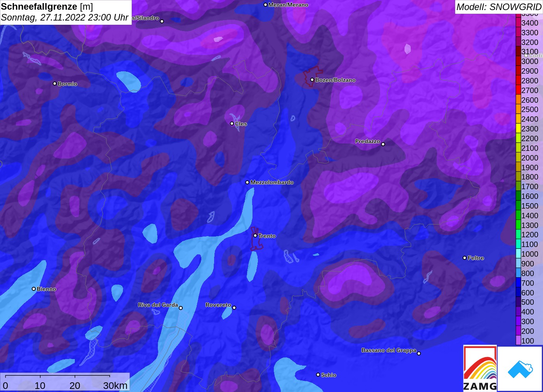Click the Cles city marker dot

tap(232, 124)
